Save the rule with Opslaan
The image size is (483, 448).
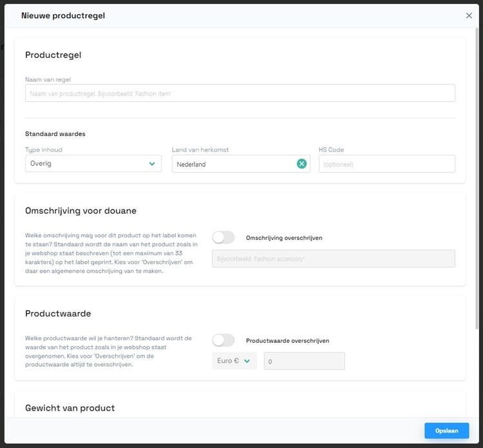coord(446,431)
